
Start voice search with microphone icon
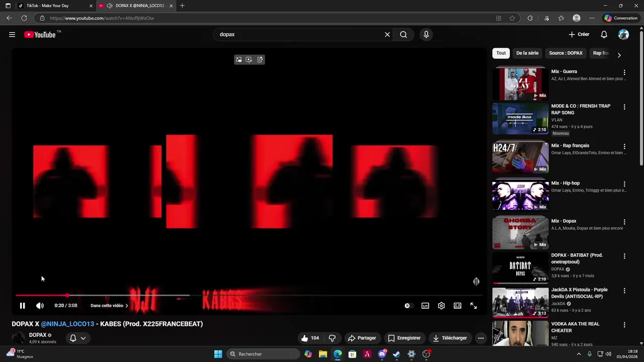(426, 35)
